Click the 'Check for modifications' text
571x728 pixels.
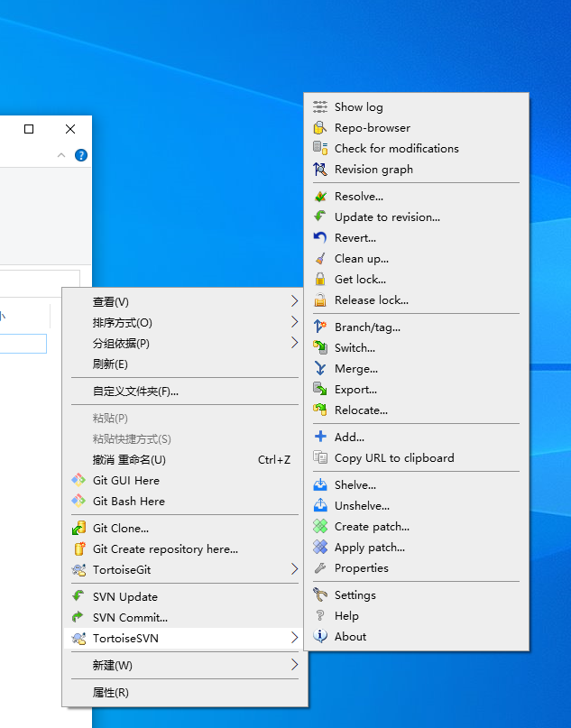coord(396,149)
